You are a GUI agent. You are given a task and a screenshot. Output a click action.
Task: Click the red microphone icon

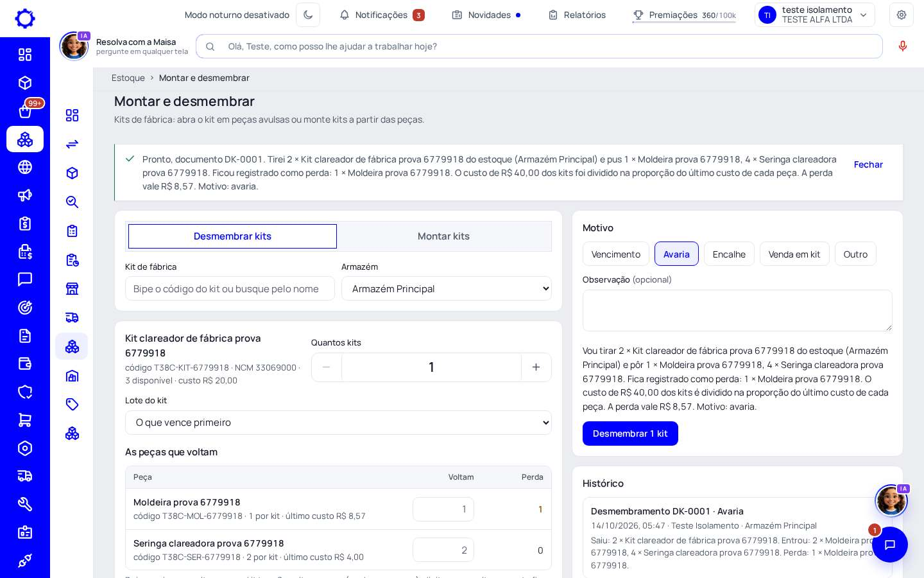(903, 46)
